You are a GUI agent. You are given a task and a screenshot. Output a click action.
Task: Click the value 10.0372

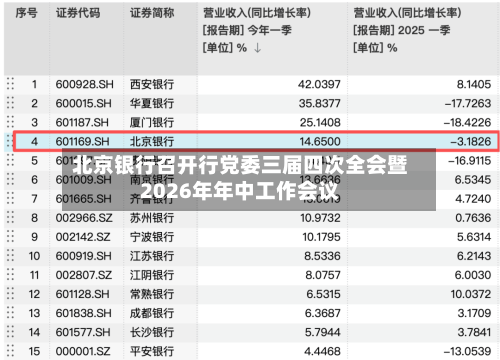[471, 294]
